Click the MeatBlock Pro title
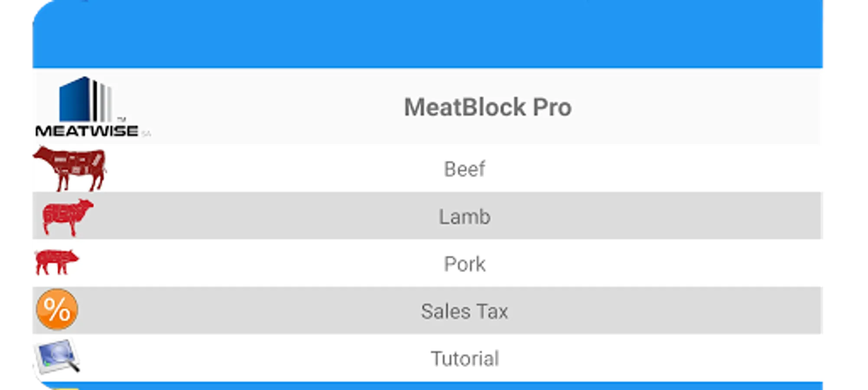868x390 pixels. coord(488,107)
